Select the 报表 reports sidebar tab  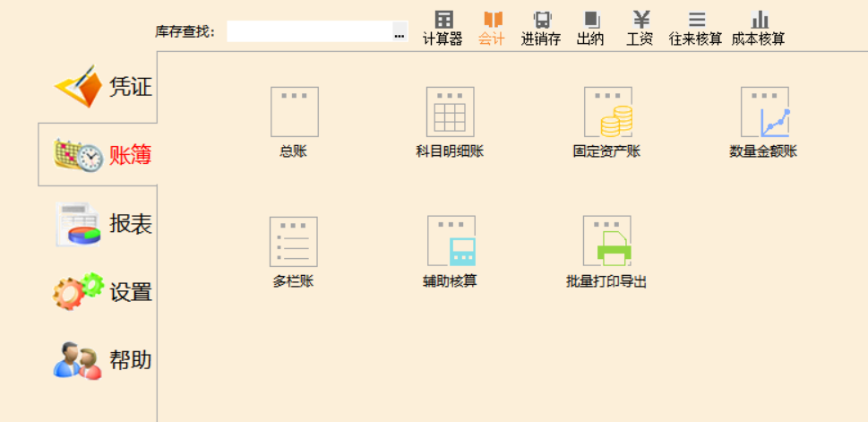click(x=102, y=224)
